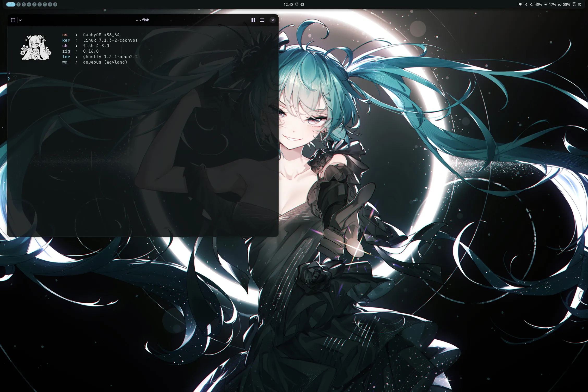
Task: Switch to workspace 3
Action: point(24,4)
